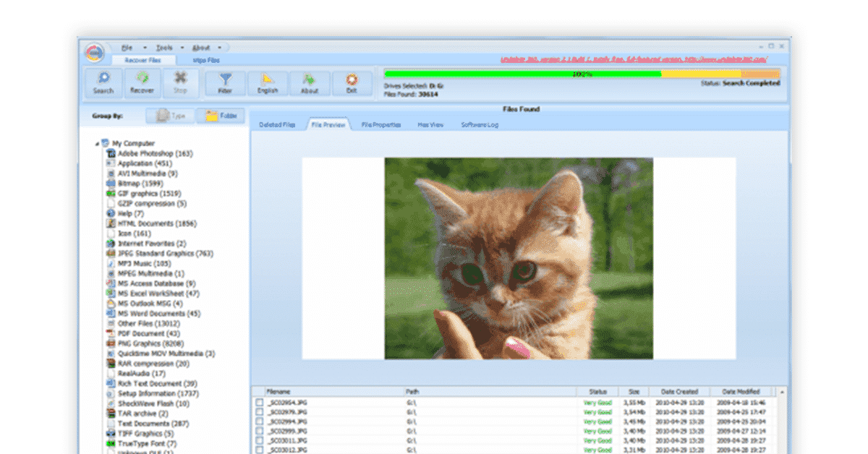The width and height of the screenshot is (868, 454).
Task: Open the Filter funnel tool
Action: click(x=225, y=83)
